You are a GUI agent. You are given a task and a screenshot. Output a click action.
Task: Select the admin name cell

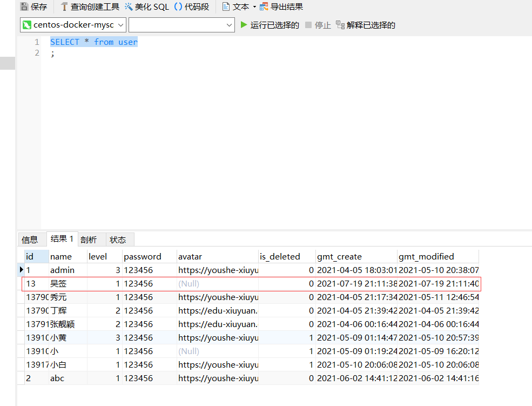pyautogui.click(x=68, y=270)
